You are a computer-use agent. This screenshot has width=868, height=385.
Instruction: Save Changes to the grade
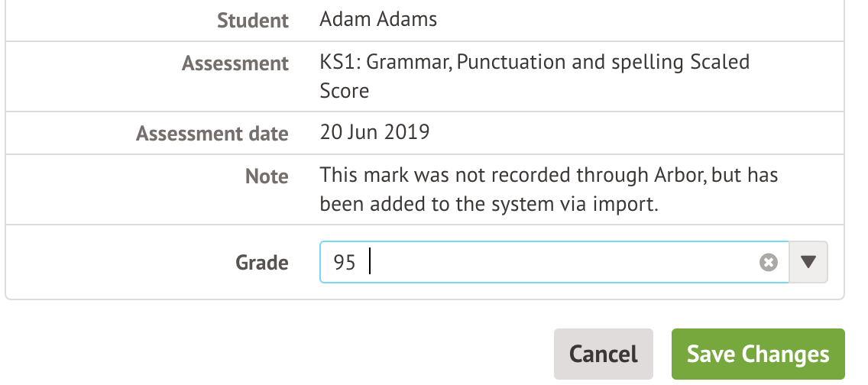tap(757, 354)
